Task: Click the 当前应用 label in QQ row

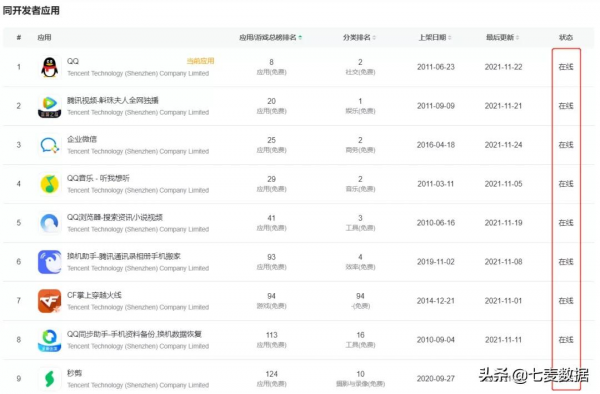Action: click(x=201, y=61)
